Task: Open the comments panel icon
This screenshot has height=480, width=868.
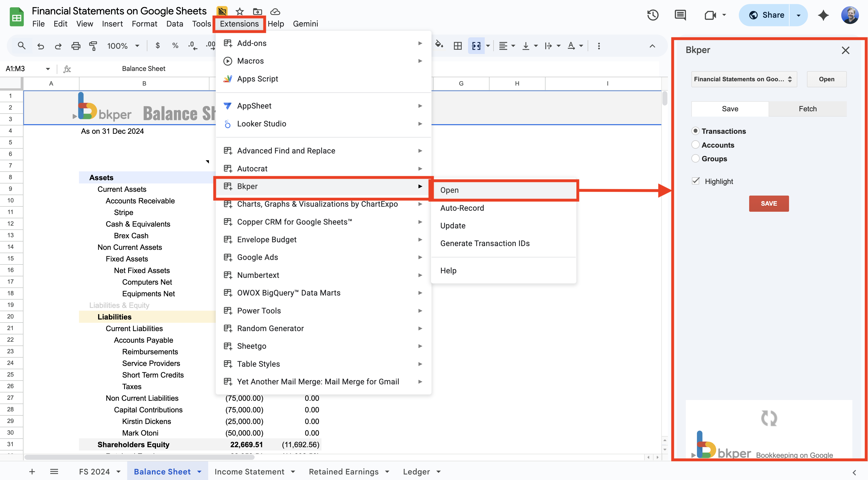Action: click(680, 15)
